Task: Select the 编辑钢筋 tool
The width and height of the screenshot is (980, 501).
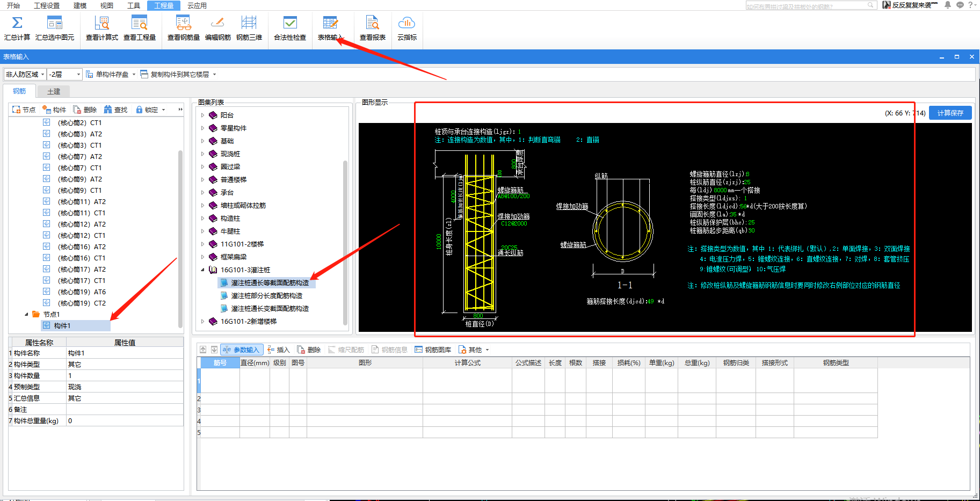Action: (x=218, y=28)
